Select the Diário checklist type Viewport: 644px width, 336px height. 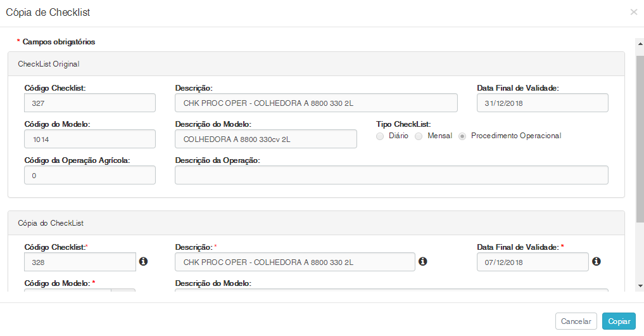380,136
